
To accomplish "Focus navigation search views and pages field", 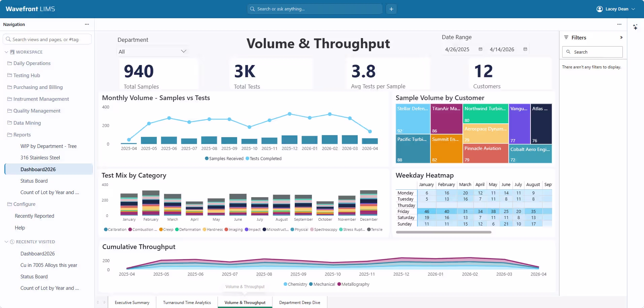I will click(x=47, y=39).
